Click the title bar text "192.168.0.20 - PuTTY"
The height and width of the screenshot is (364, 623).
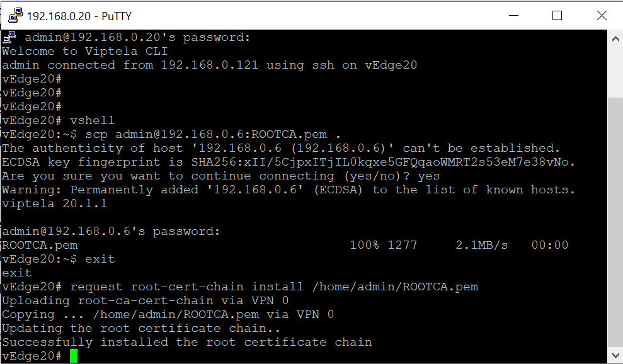77,16
